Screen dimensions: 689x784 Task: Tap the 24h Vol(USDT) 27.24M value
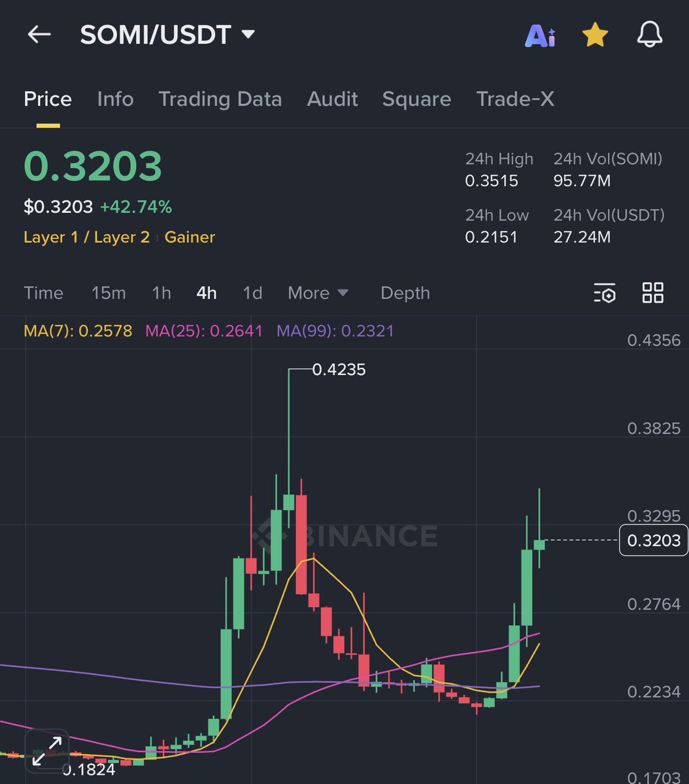(x=582, y=237)
